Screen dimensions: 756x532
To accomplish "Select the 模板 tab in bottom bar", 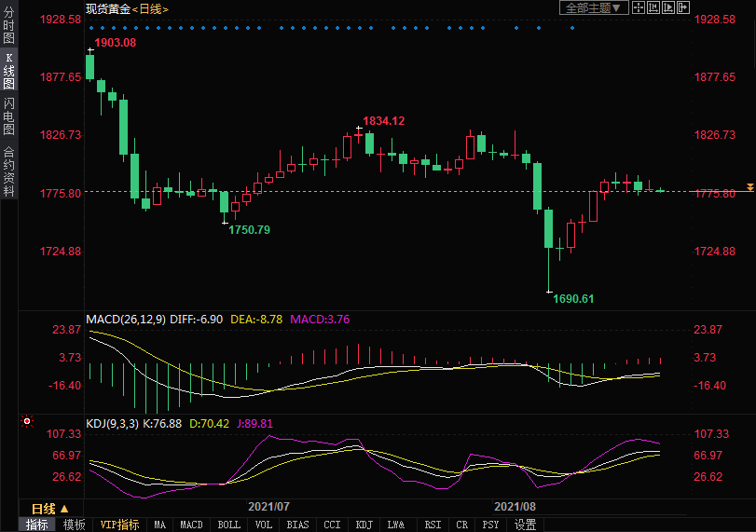I will [x=74, y=525].
